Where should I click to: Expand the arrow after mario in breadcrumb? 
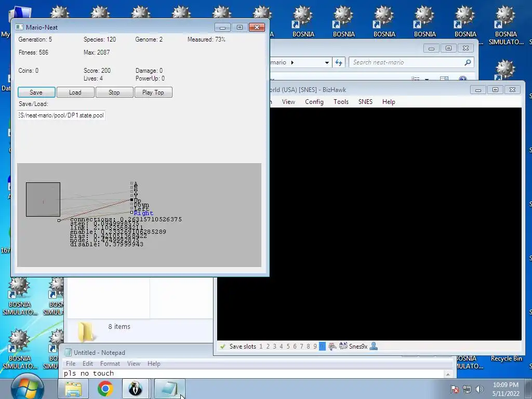point(292,62)
